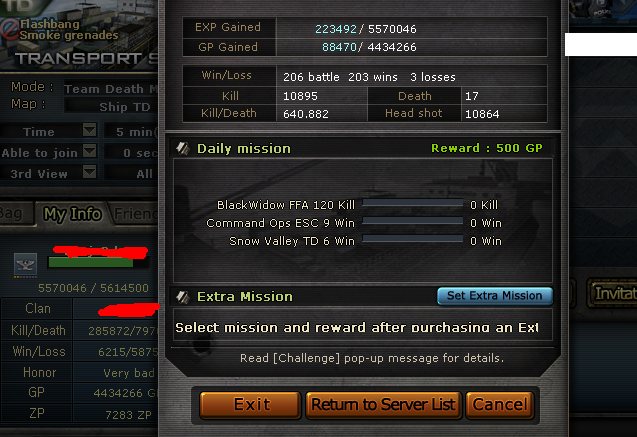Click the Invitation button at right
The height and width of the screenshot is (437, 637).
[x=612, y=293]
